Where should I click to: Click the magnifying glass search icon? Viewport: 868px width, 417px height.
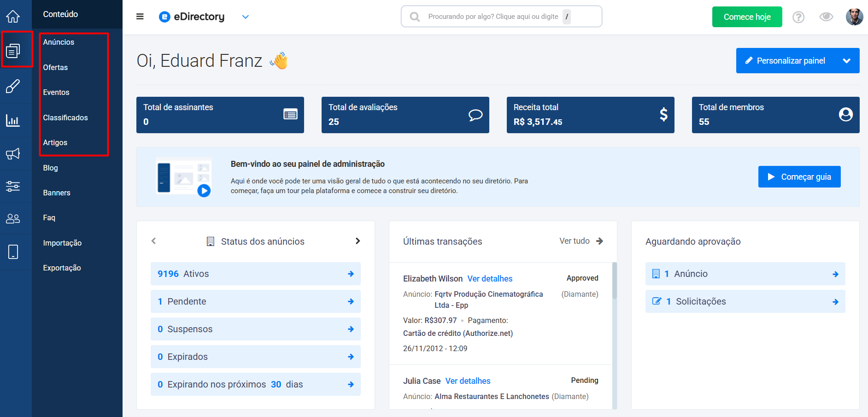(415, 17)
